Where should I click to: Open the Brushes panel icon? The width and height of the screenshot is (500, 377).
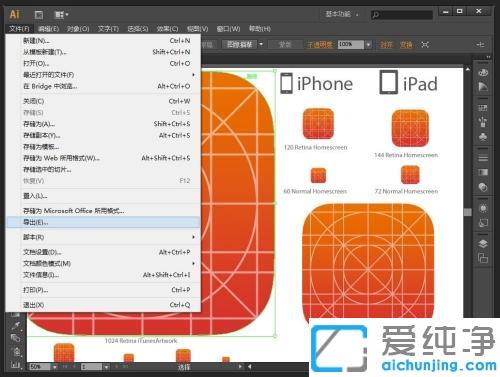[x=483, y=122]
